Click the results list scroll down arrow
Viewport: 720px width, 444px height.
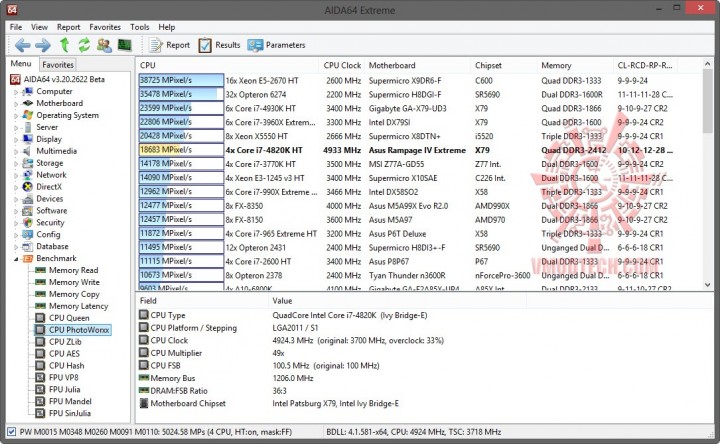(x=707, y=285)
